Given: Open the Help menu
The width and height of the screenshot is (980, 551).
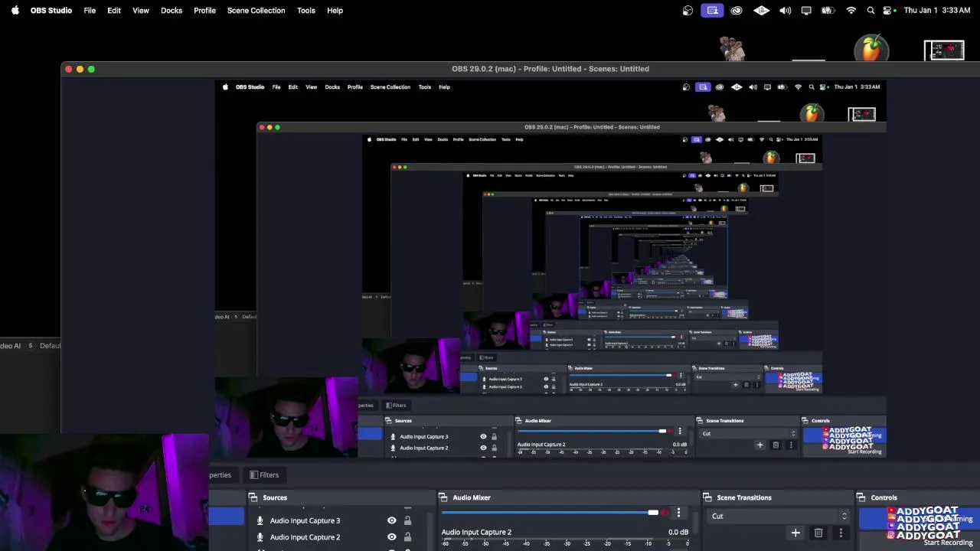Looking at the screenshot, I should tap(335, 11).
